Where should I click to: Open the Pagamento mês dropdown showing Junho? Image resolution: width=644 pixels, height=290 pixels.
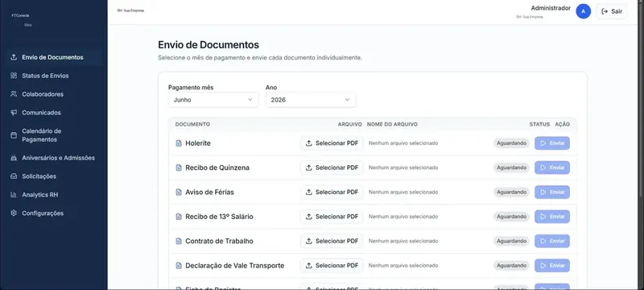click(213, 100)
